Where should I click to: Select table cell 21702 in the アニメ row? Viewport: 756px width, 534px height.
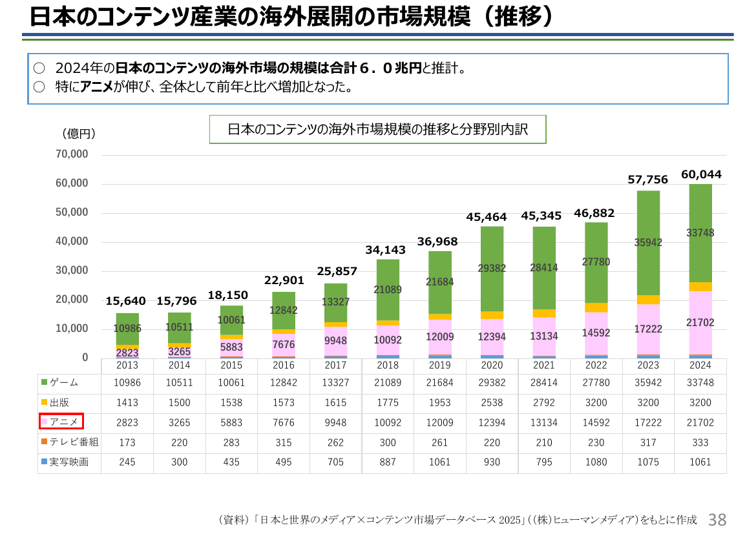click(700, 423)
